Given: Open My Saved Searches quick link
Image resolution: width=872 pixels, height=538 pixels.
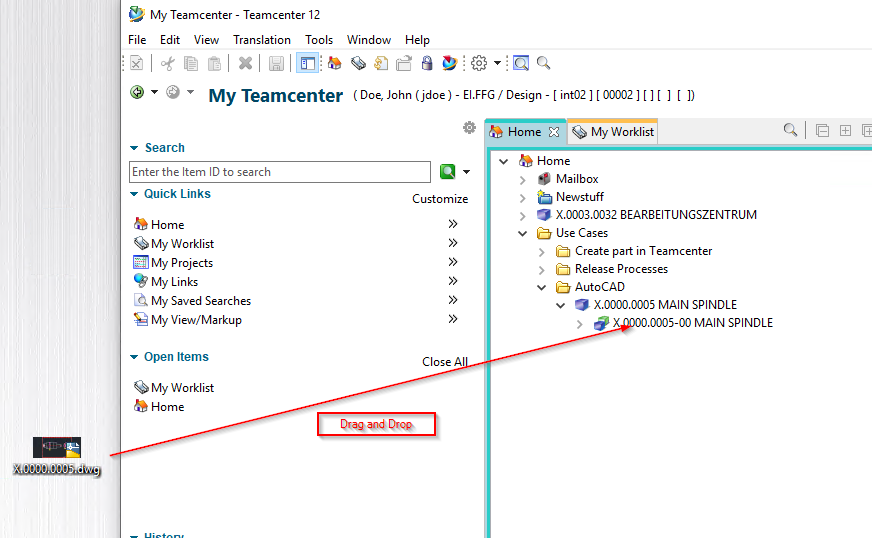Looking at the screenshot, I should [x=200, y=300].
